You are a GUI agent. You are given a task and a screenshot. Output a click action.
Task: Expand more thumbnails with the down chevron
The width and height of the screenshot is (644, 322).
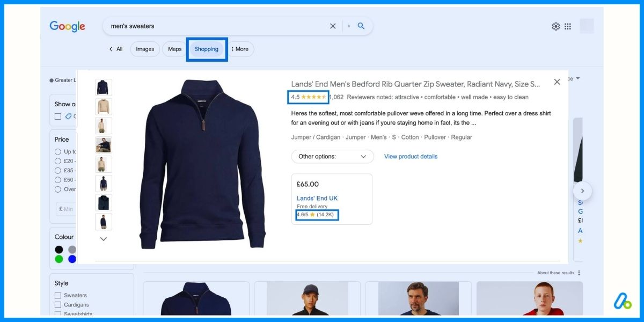pos(104,239)
